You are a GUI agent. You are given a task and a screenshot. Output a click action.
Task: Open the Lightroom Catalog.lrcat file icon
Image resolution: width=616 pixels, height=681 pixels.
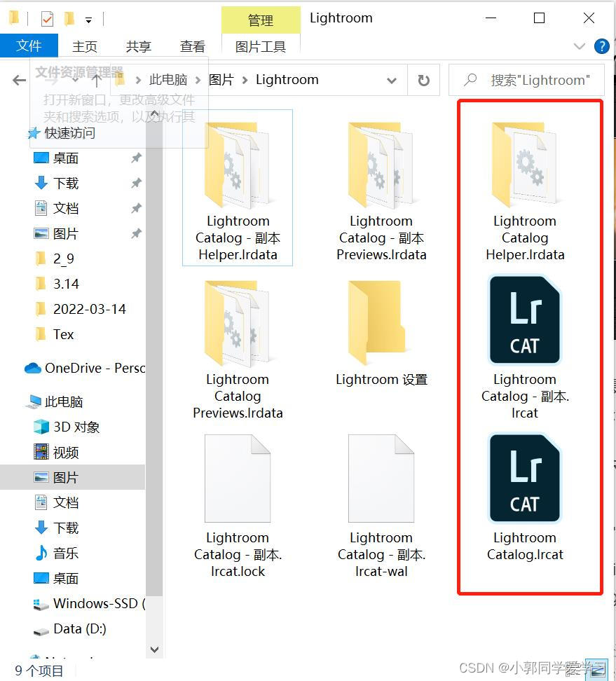[x=525, y=478]
